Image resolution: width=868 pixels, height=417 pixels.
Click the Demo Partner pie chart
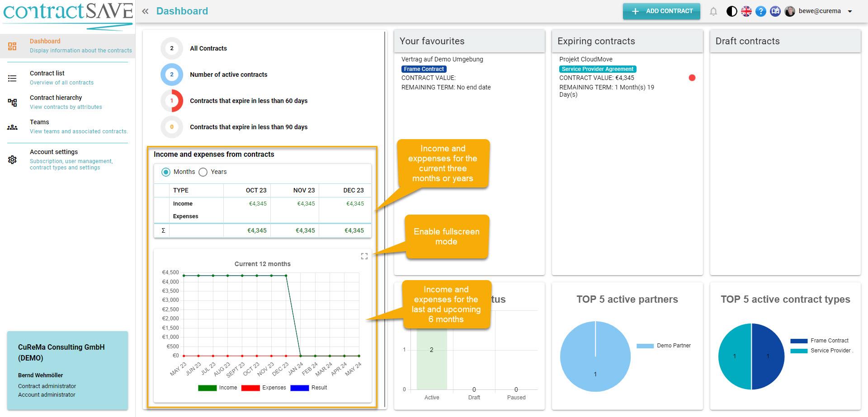(x=595, y=356)
